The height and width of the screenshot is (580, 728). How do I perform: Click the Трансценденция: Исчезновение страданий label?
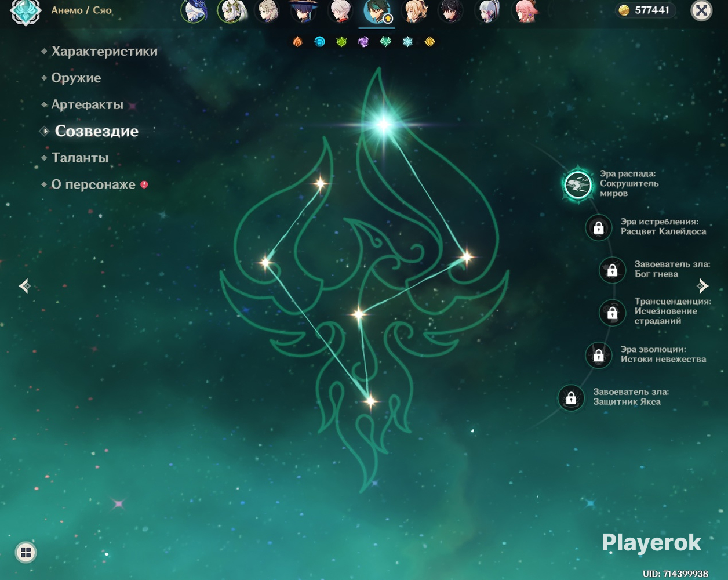pyautogui.click(x=672, y=311)
